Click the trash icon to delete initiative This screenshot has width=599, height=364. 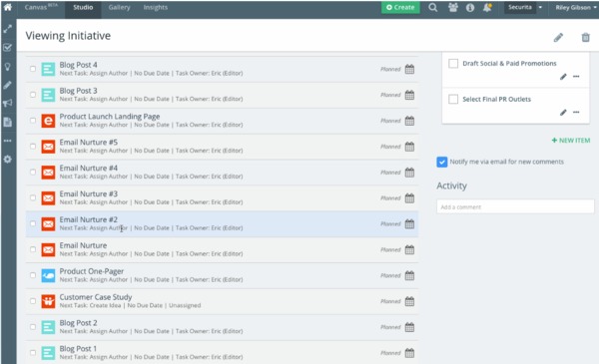(585, 37)
